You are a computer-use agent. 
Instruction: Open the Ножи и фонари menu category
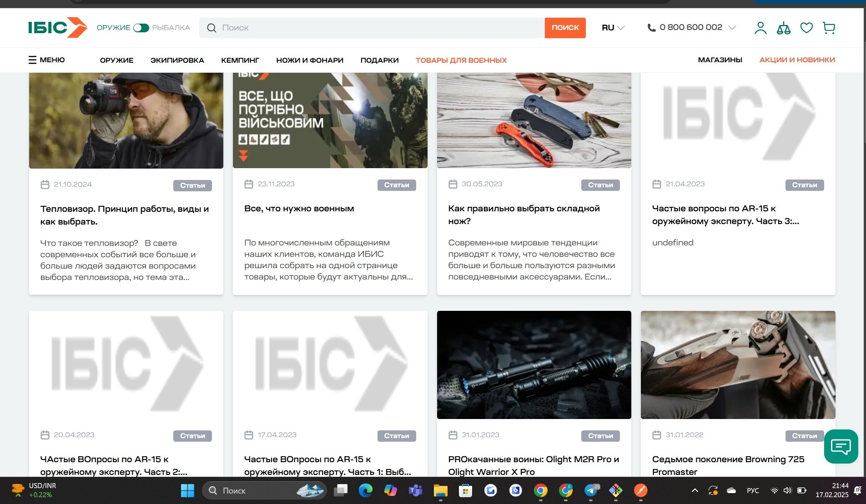[x=309, y=60]
